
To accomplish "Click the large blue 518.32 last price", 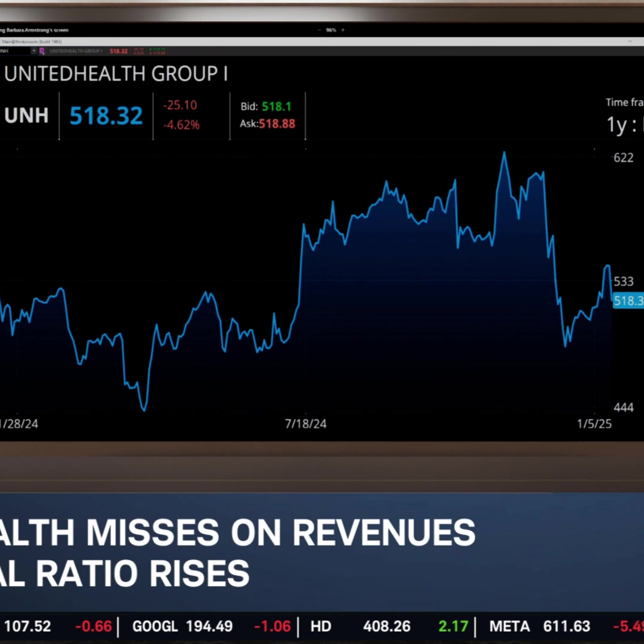I will (x=106, y=116).
